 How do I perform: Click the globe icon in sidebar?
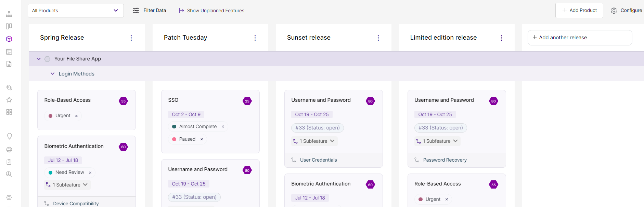(9, 150)
